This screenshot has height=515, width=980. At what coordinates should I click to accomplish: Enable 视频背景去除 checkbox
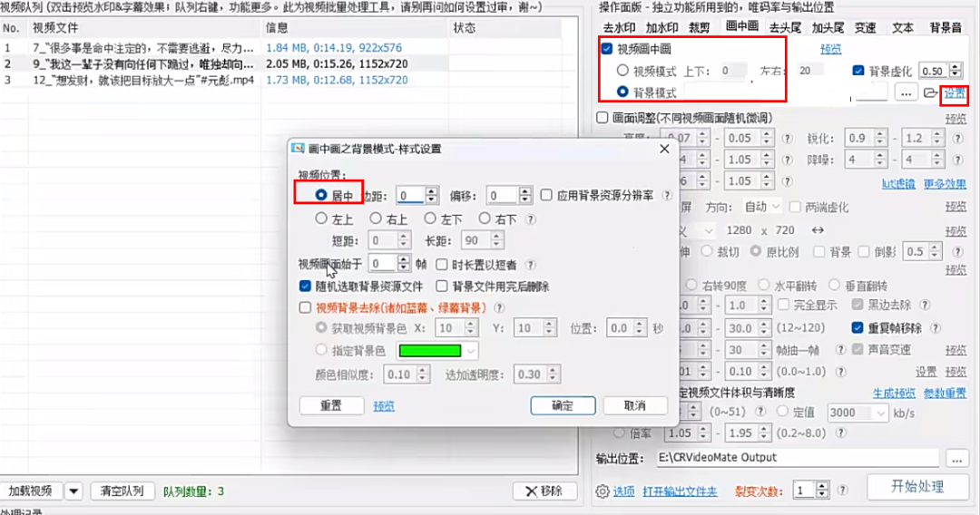pyautogui.click(x=305, y=307)
